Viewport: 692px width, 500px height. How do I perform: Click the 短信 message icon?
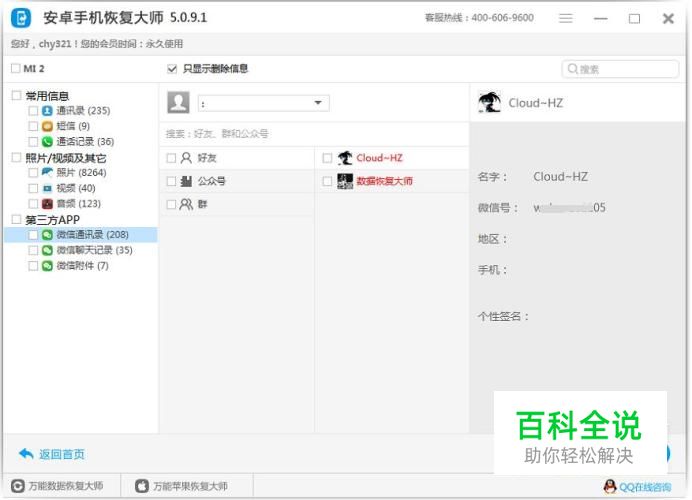[47, 126]
